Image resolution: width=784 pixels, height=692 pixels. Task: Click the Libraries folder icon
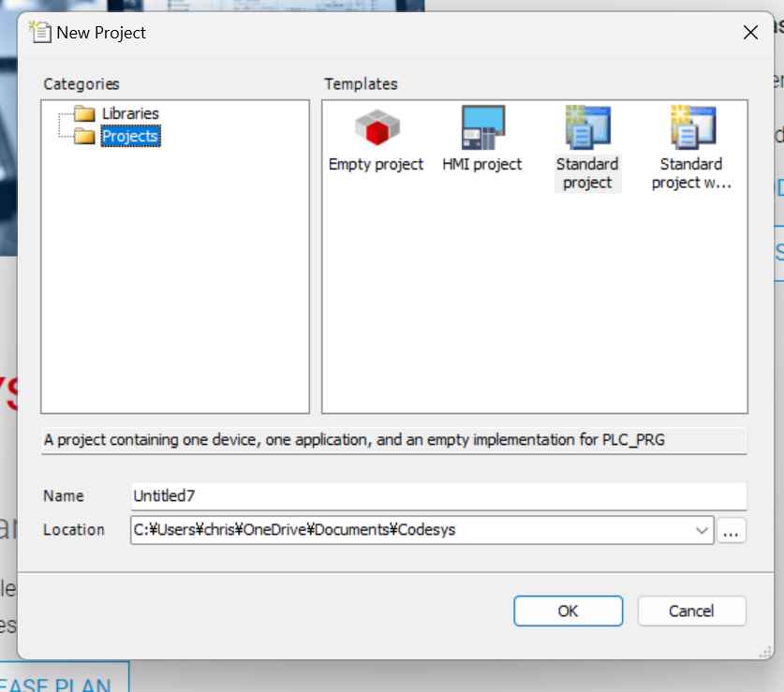(84, 113)
